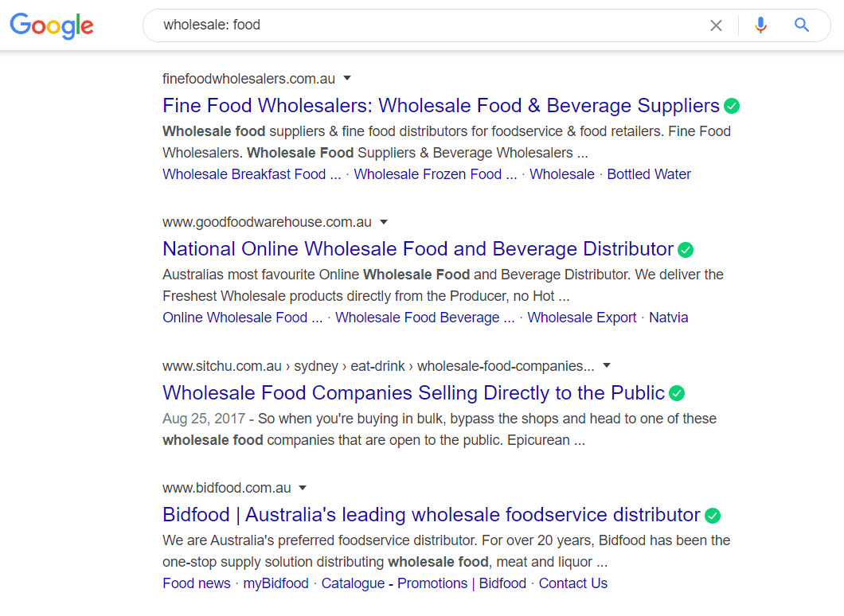This screenshot has width=844, height=616.
Task: Open 'Fine Food Wholesalers: Wholesale Food & Beverage Suppliers' result
Action: coord(441,105)
